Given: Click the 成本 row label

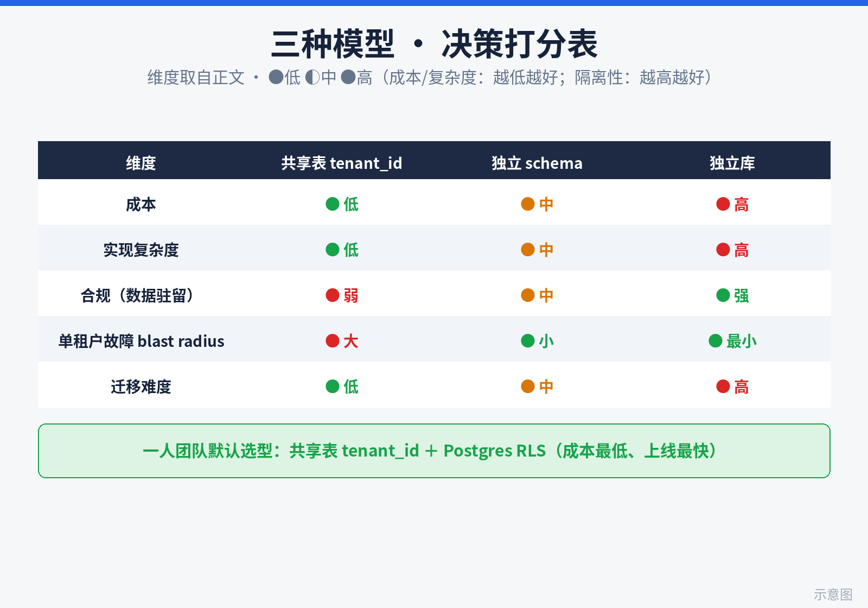Looking at the screenshot, I should (141, 204).
